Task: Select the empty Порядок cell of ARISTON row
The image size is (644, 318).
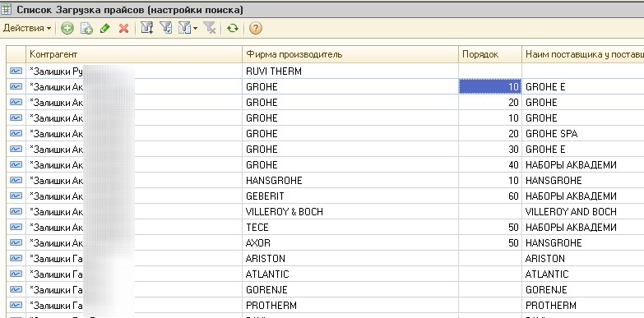Action: tap(490, 258)
